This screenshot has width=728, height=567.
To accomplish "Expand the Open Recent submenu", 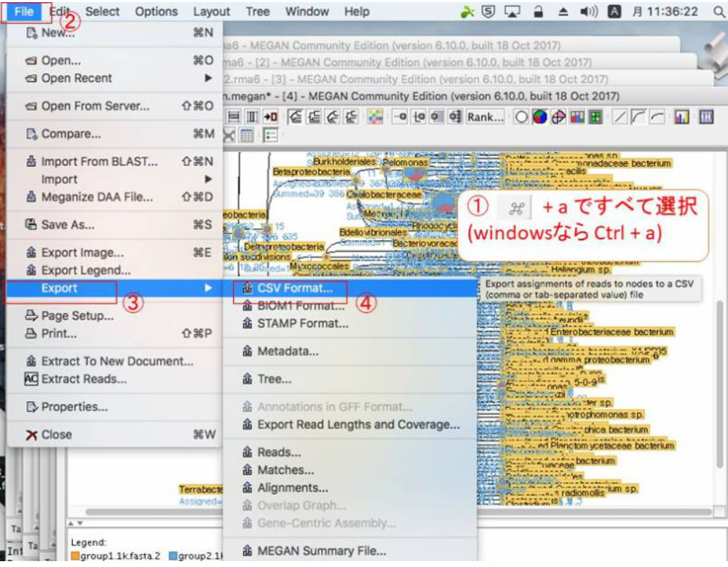I will click(115, 78).
